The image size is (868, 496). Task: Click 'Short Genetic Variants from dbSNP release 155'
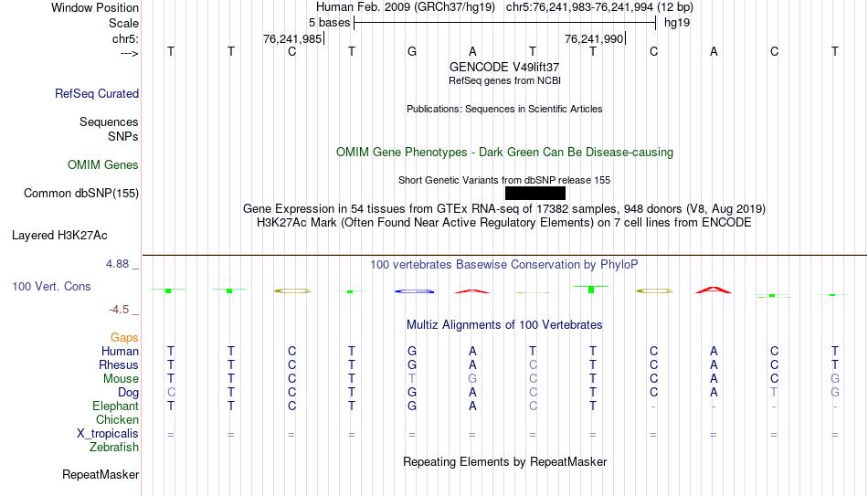click(504, 180)
